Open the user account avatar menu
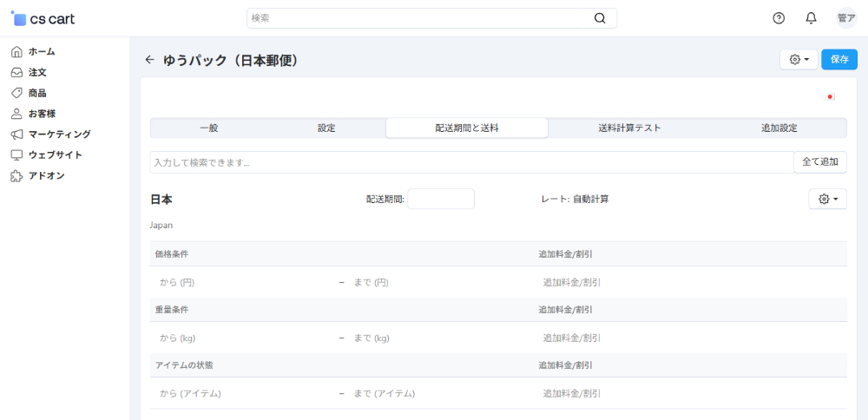Image resolution: width=868 pixels, height=420 pixels. [845, 18]
